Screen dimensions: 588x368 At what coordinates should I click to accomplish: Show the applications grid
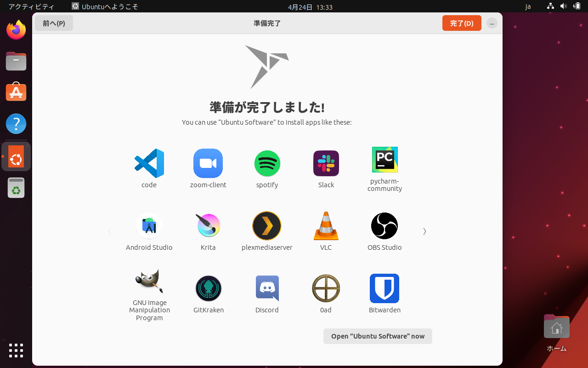(16, 351)
